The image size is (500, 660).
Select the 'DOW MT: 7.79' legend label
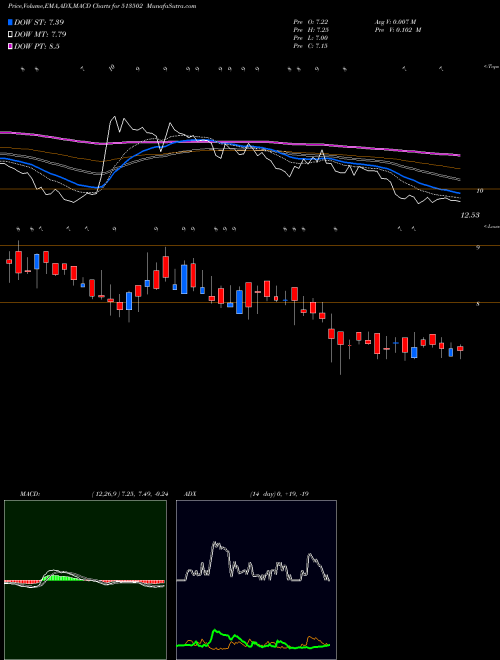point(40,35)
